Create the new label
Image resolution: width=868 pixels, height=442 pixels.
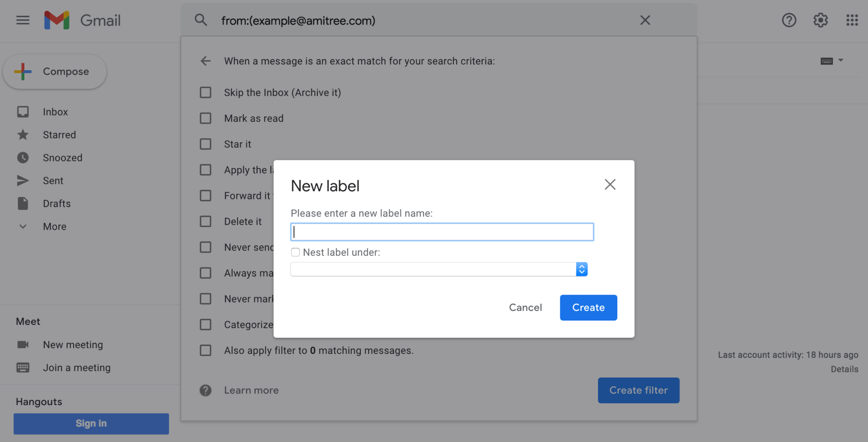[x=588, y=307]
